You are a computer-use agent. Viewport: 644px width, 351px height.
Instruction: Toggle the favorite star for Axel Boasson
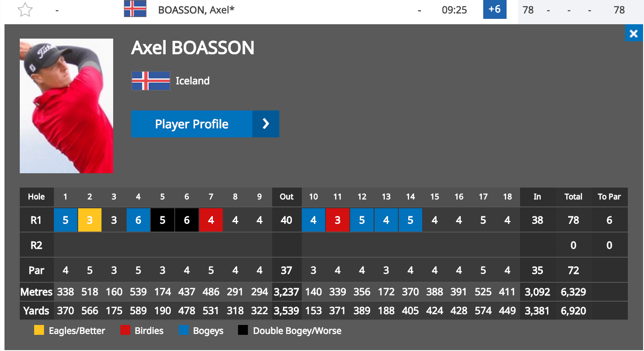[25, 9]
